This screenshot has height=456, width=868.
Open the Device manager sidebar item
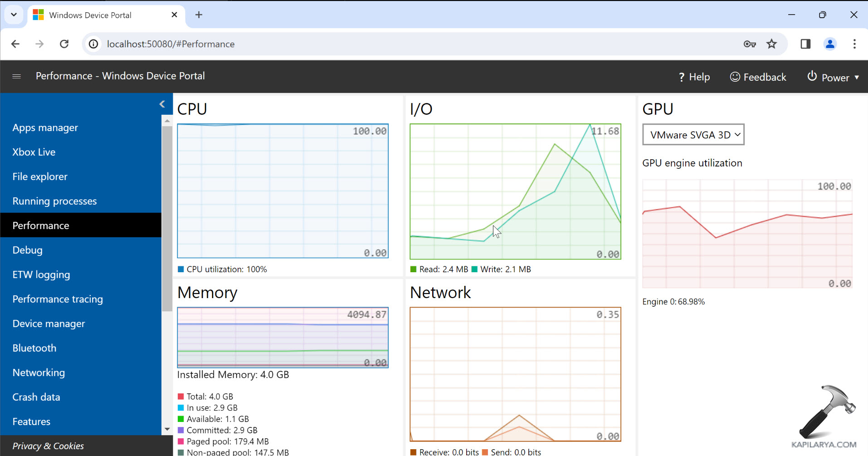click(49, 324)
